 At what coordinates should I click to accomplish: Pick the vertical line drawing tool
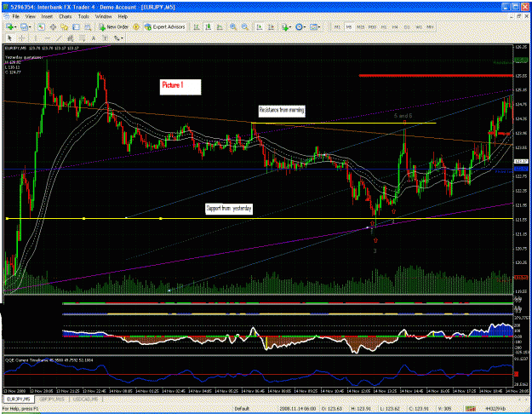tap(36, 38)
